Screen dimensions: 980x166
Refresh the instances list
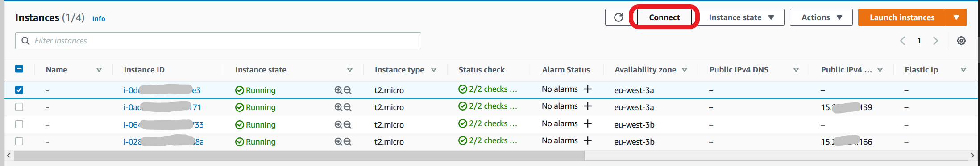[619, 17]
